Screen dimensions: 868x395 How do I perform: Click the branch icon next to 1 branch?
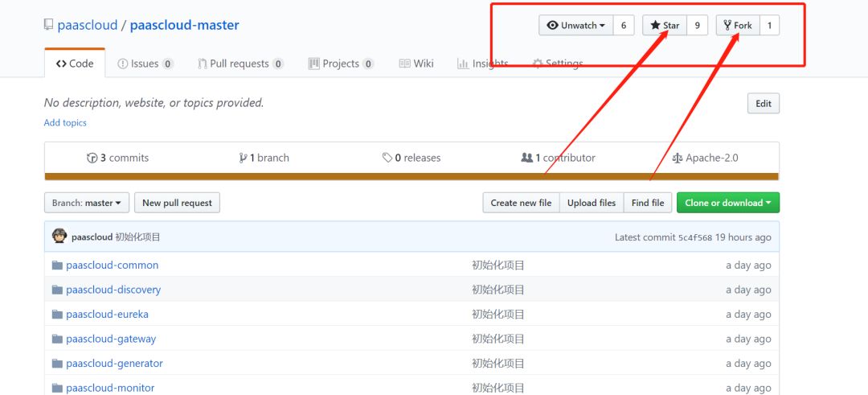pyautogui.click(x=243, y=158)
